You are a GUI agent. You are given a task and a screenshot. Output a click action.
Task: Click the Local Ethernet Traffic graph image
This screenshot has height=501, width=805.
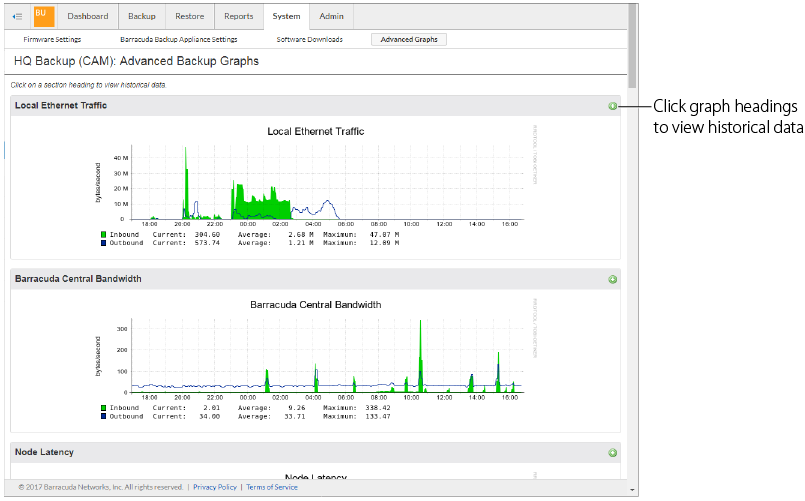315,186
